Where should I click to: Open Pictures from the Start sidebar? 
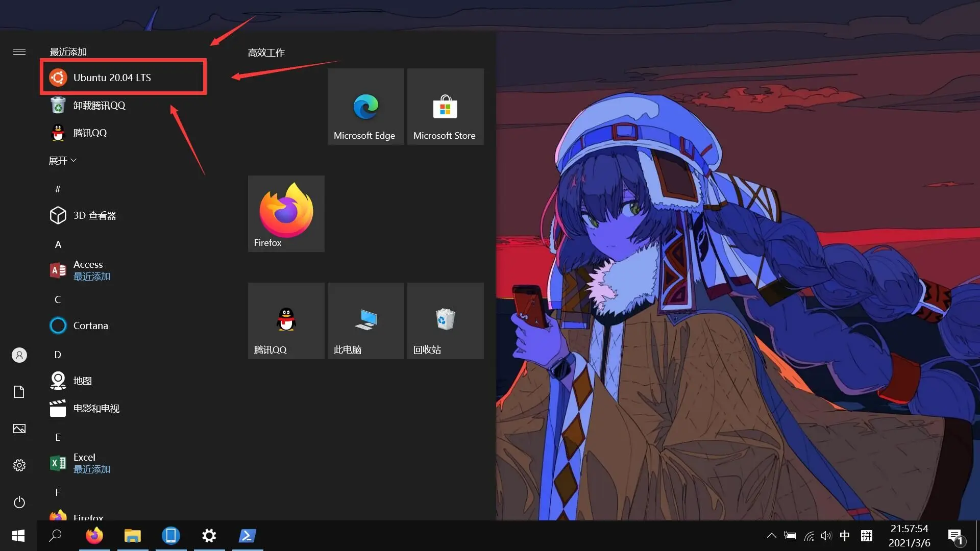coord(19,429)
